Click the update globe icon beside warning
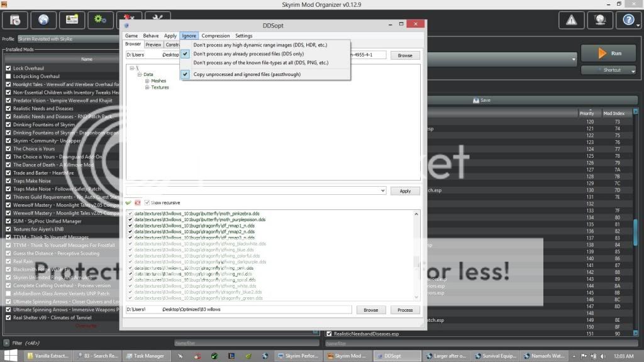Image resolution: width=644 pixels, height=362 pixels. 599,20
